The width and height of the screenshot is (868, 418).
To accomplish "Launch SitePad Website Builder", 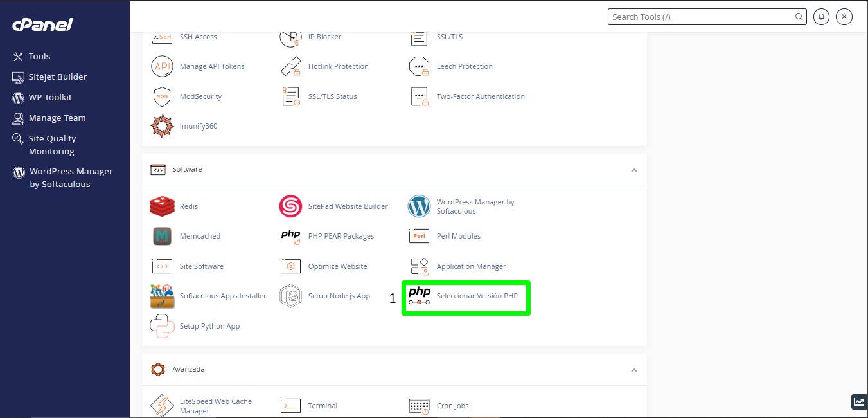I will click(x=348, y=206).
